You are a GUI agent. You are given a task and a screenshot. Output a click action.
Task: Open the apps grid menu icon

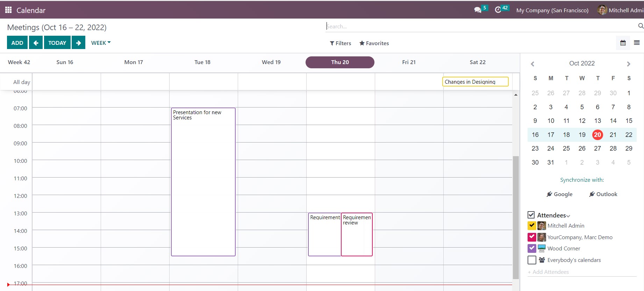pyautogui.click(x=8, y=10)
